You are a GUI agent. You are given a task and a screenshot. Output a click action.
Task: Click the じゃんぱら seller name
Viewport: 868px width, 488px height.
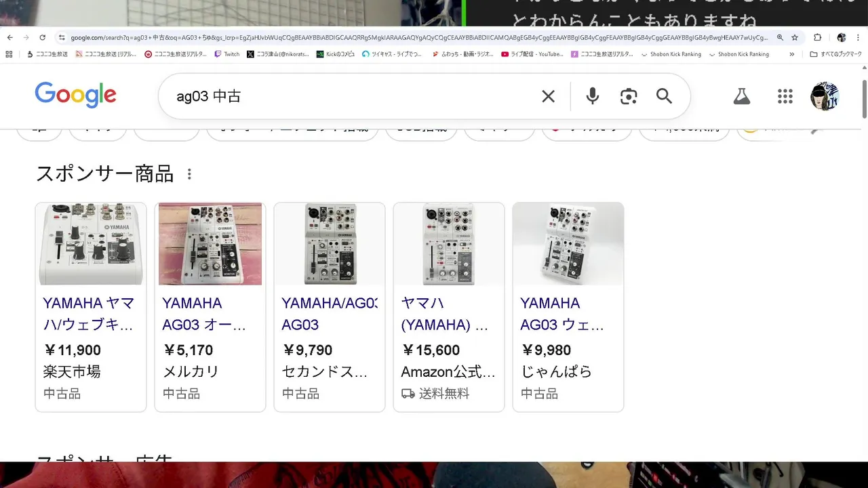(556, 372)
